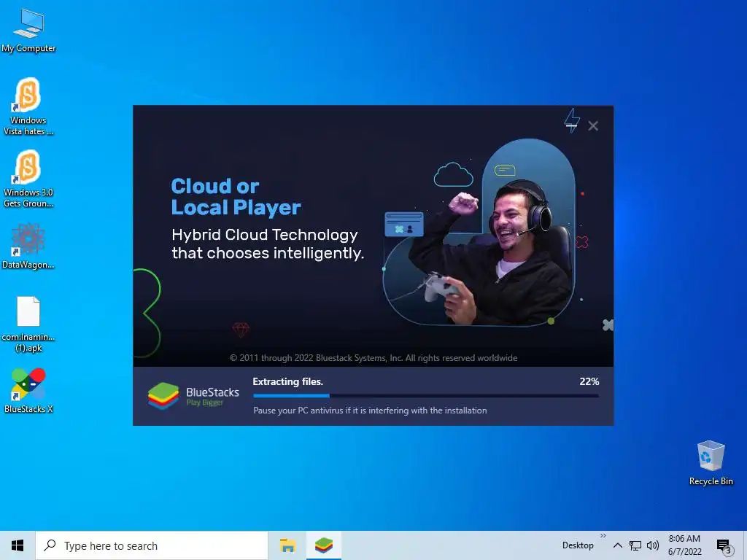747x560 pixels.
Task: Open the network status tray icon
Action: [635, 545]
